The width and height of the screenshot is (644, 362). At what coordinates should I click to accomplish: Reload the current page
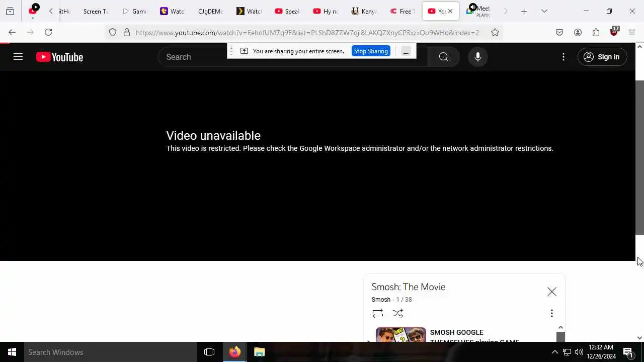tap(48, 32)
